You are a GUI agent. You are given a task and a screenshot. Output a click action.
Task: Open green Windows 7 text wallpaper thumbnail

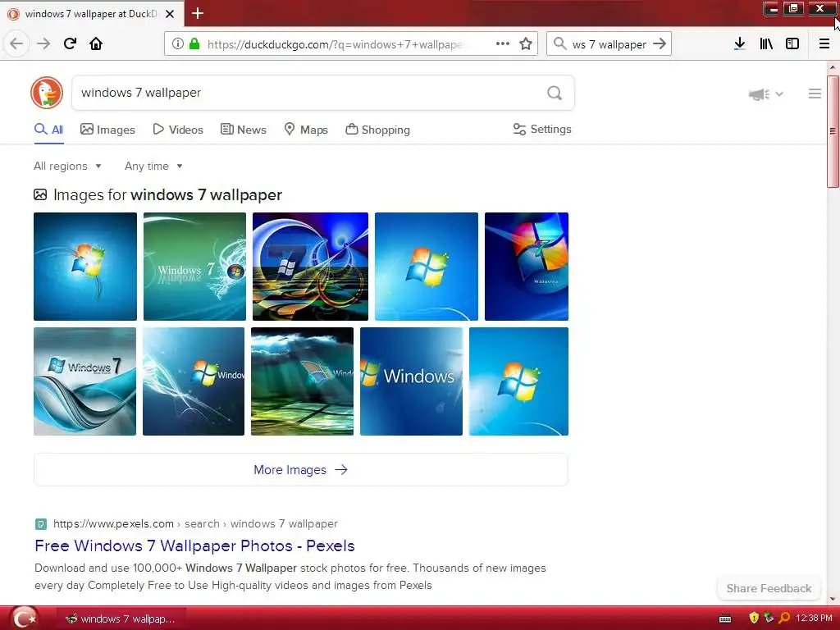click(x=194, y=267)
